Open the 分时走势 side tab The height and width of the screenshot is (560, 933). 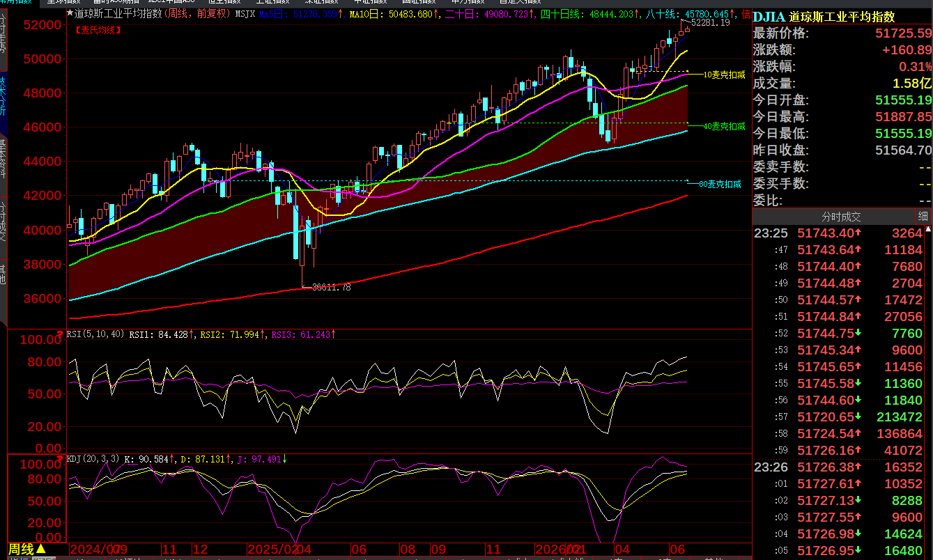click(3, 38)
